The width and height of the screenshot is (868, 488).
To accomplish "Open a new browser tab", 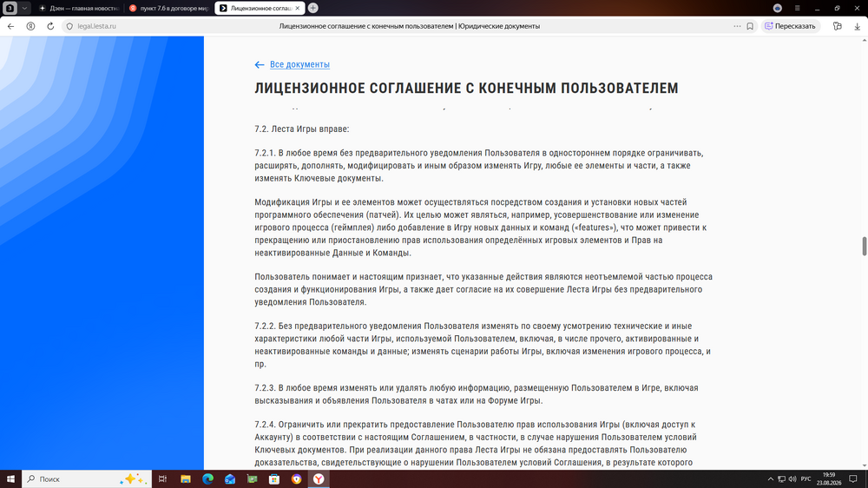I will pos(312,8).
